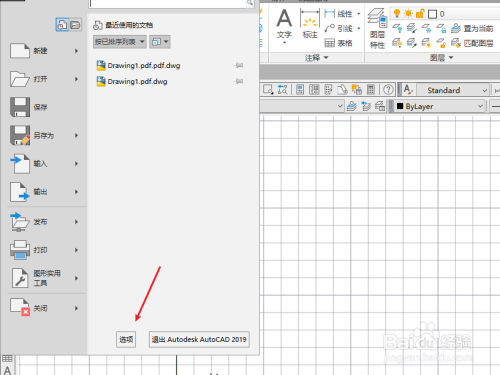Click the layer lock icon in ribbon
Screen dimensions: 500x375
point(441,29)
